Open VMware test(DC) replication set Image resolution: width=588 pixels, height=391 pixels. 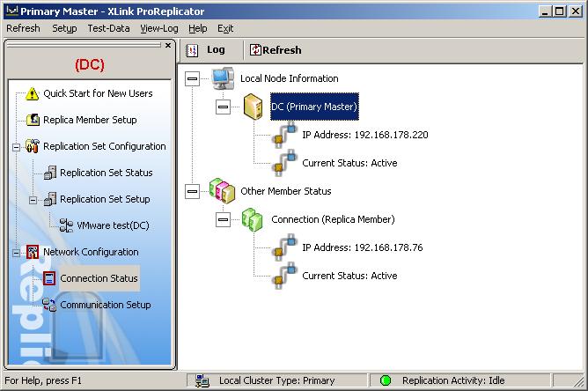click(113, 225)
